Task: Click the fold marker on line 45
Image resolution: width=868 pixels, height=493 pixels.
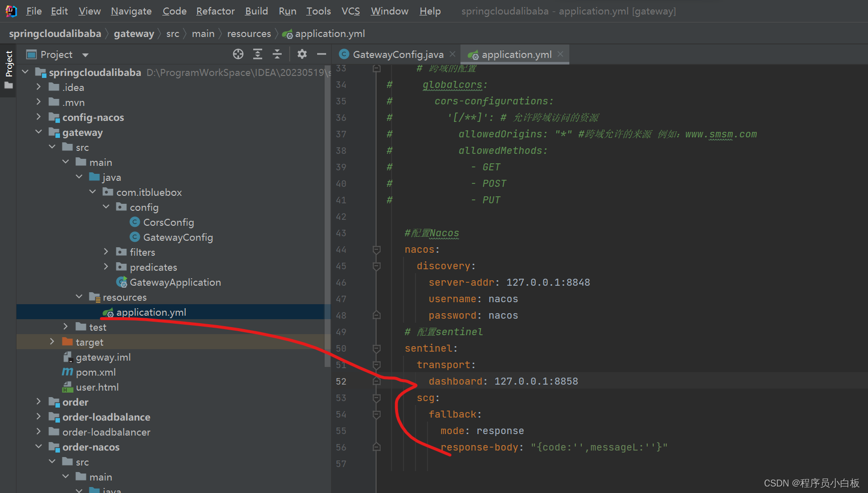Action: [377, 266]
